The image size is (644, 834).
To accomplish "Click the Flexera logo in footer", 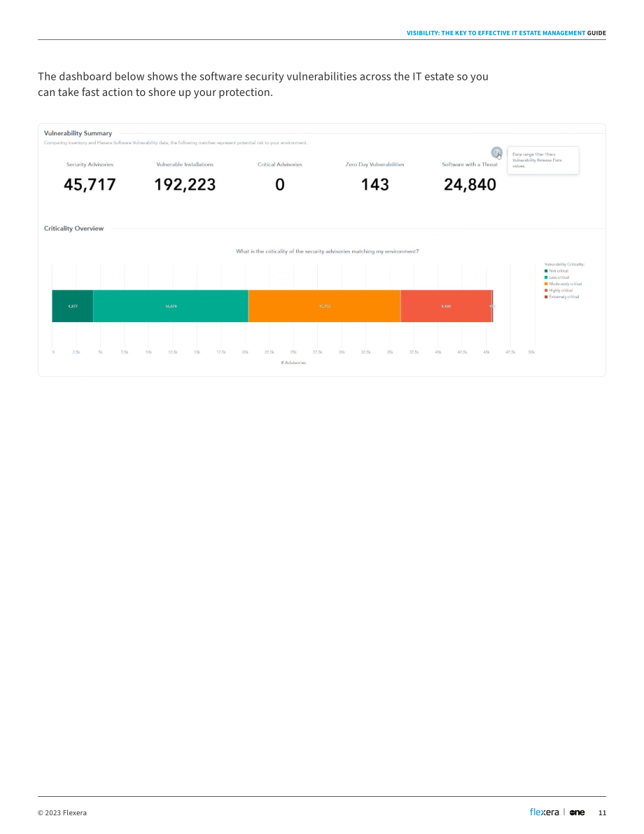I will click(x=544, y=812).
